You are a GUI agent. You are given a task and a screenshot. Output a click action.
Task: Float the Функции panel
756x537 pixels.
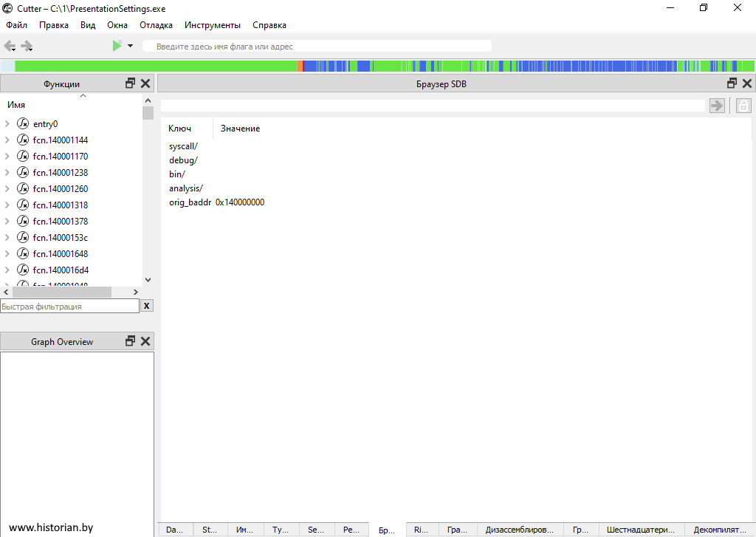point(131,83)
